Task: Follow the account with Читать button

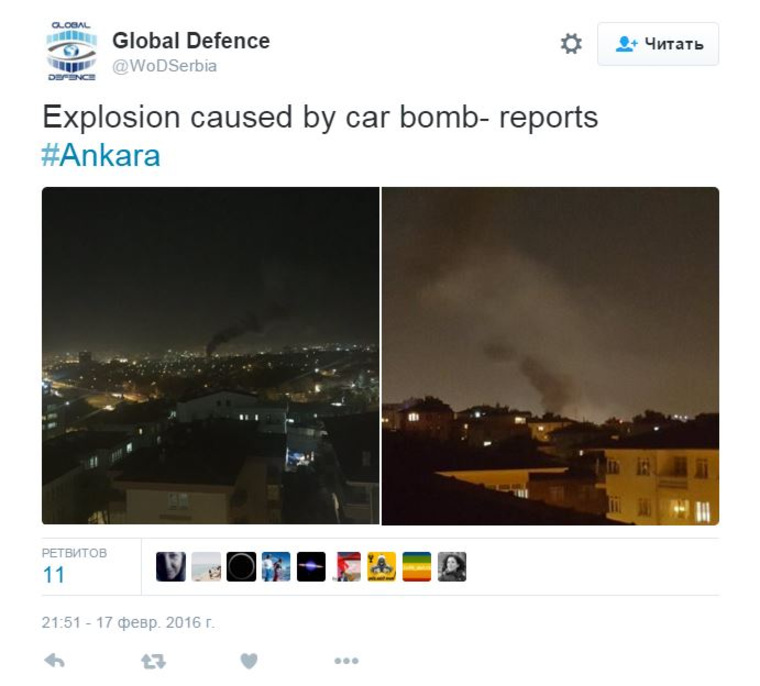Action: [x=658, y=44]
